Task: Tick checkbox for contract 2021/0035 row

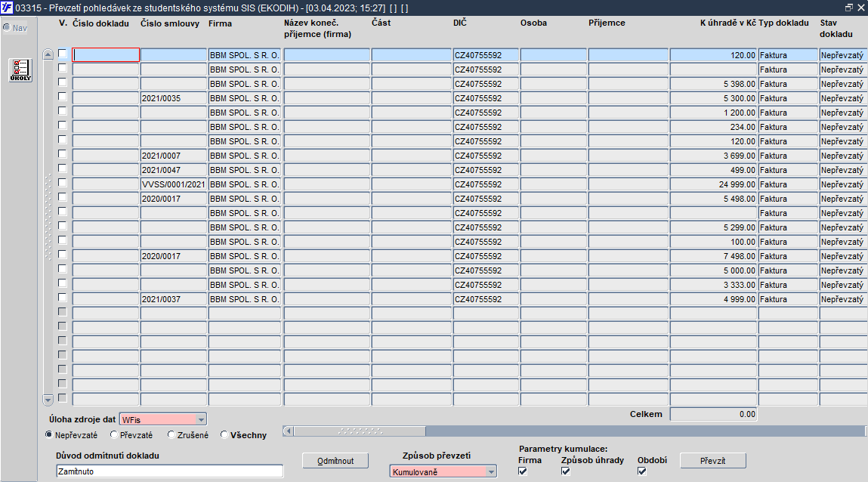Action: tap(63, 97)
